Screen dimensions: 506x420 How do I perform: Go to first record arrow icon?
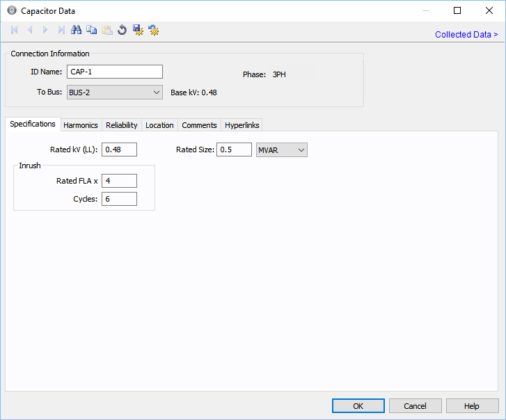point(15,30)
